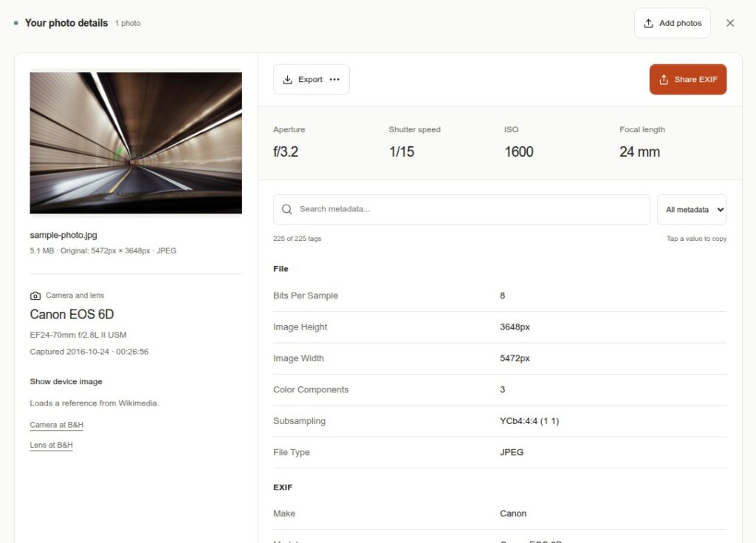Click the File section heading
756x543 pixels.
(281, 269)
